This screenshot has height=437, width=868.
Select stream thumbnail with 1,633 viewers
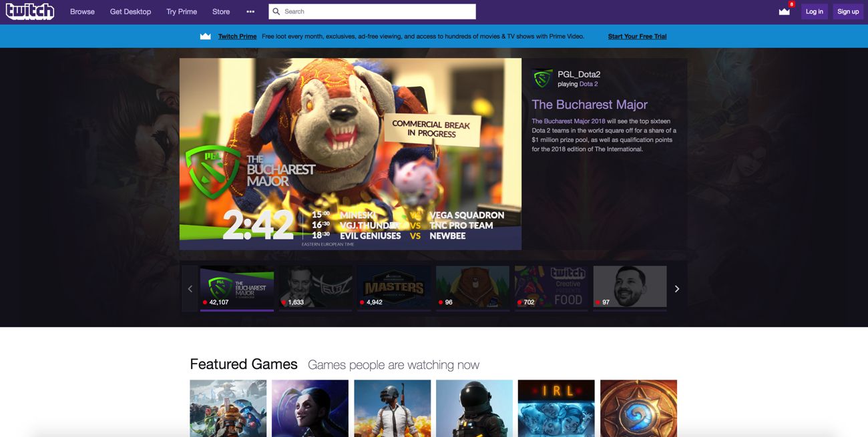(315, 287)
